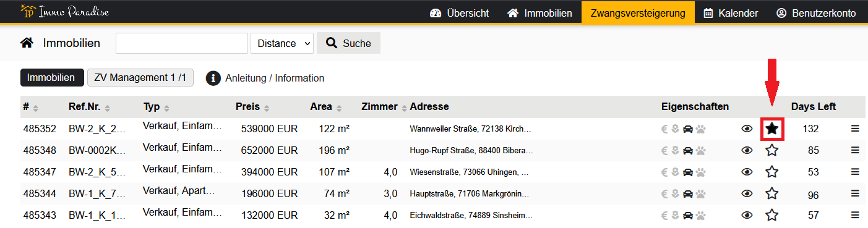Open the Distance dropdown
Screen dimensions: 868x228
pos(282,43)
